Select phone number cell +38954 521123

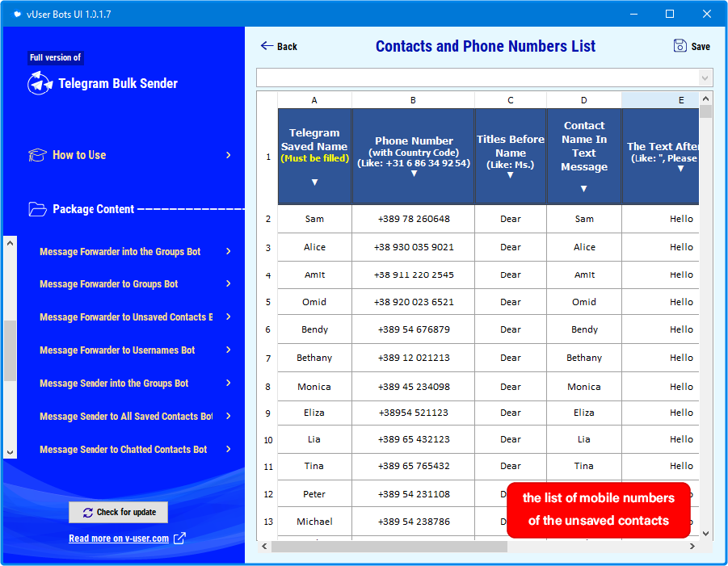point(413,413)
